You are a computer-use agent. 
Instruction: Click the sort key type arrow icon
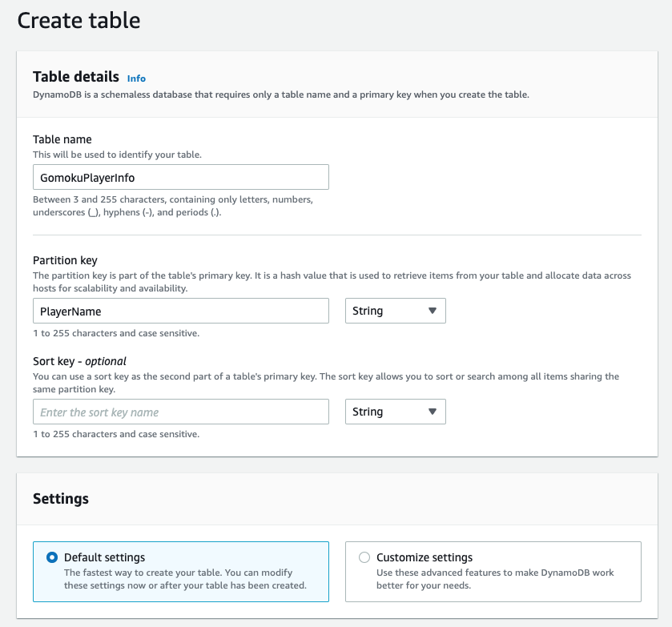[433, 412]
